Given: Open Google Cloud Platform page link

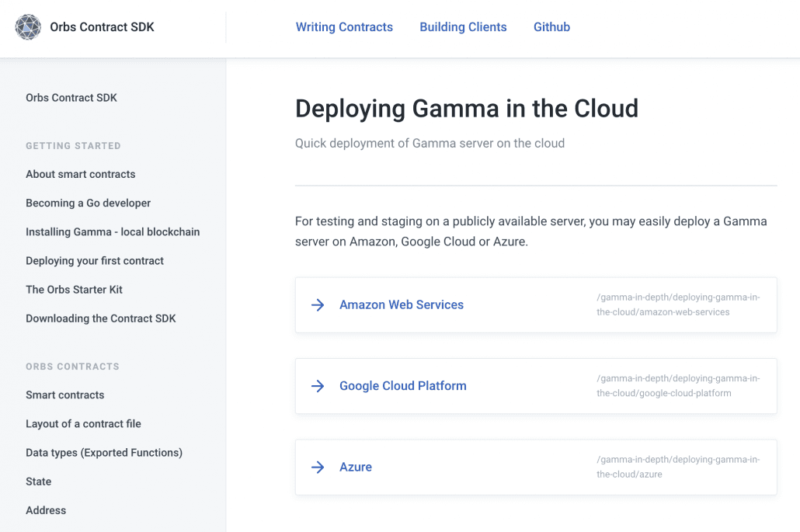Looking at the screenshot, I should (x=403, y=386).
